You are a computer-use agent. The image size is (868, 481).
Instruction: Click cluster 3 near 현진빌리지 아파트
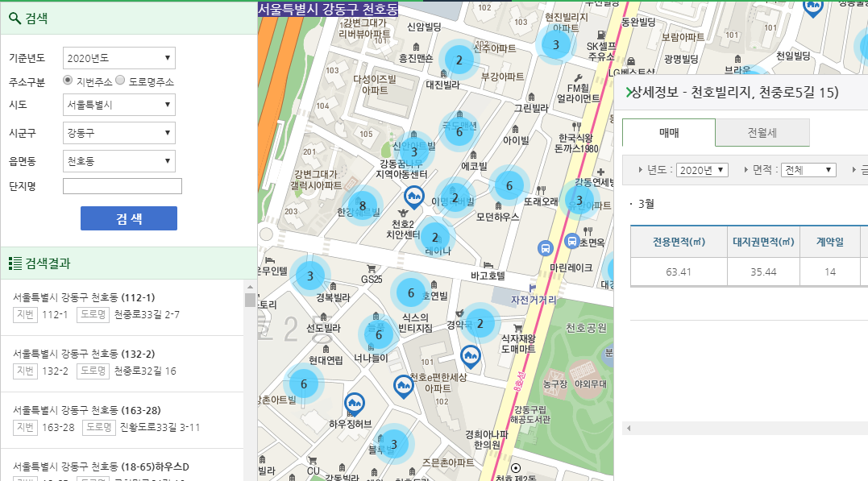(556, 45)
